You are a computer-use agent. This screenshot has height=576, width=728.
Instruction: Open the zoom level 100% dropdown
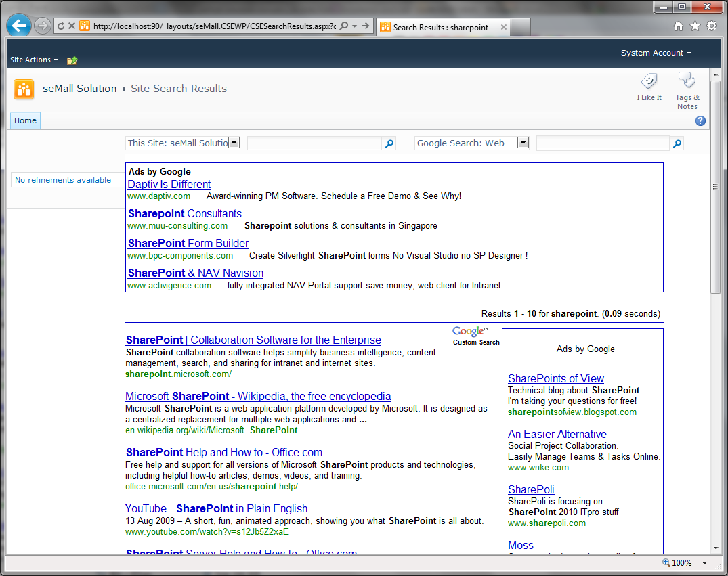(x=704, y=563)
